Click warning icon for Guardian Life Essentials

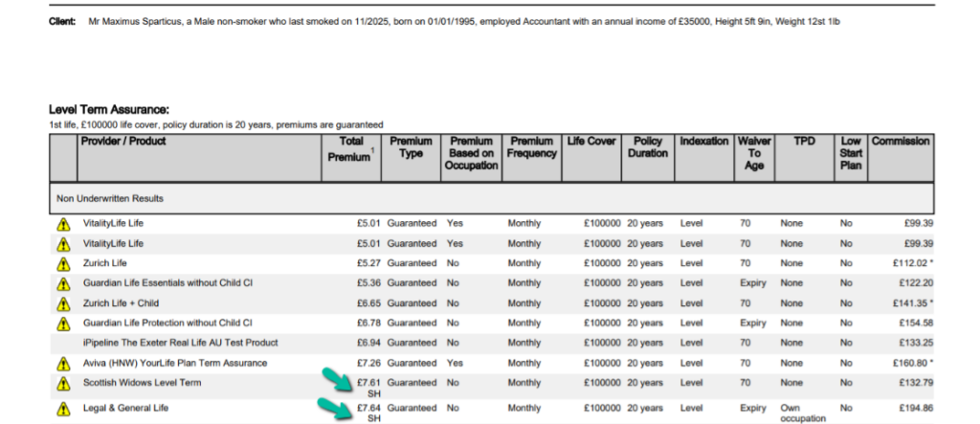(x=63, y=283)
